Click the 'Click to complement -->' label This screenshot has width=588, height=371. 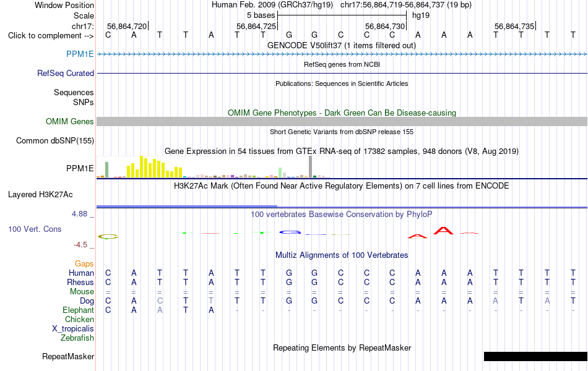coord(51,36)
